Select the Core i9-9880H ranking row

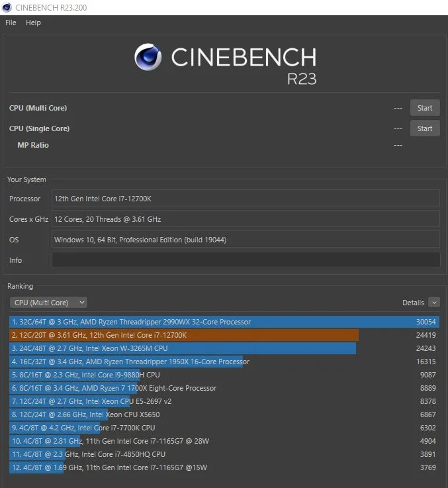tap(224, 375)
